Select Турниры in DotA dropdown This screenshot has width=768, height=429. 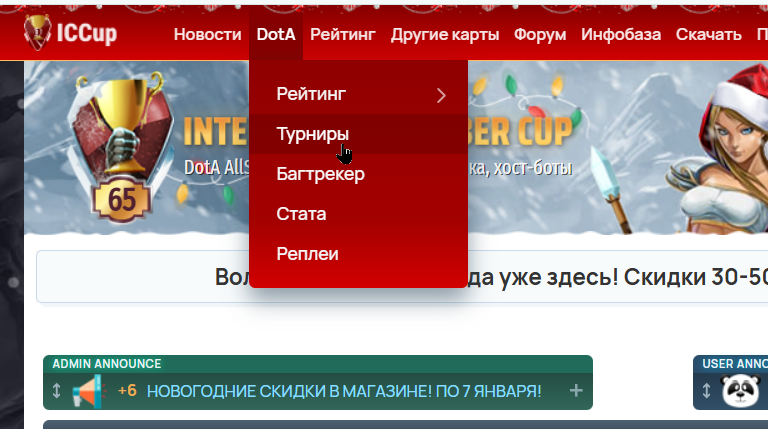[x=359, y=134]
